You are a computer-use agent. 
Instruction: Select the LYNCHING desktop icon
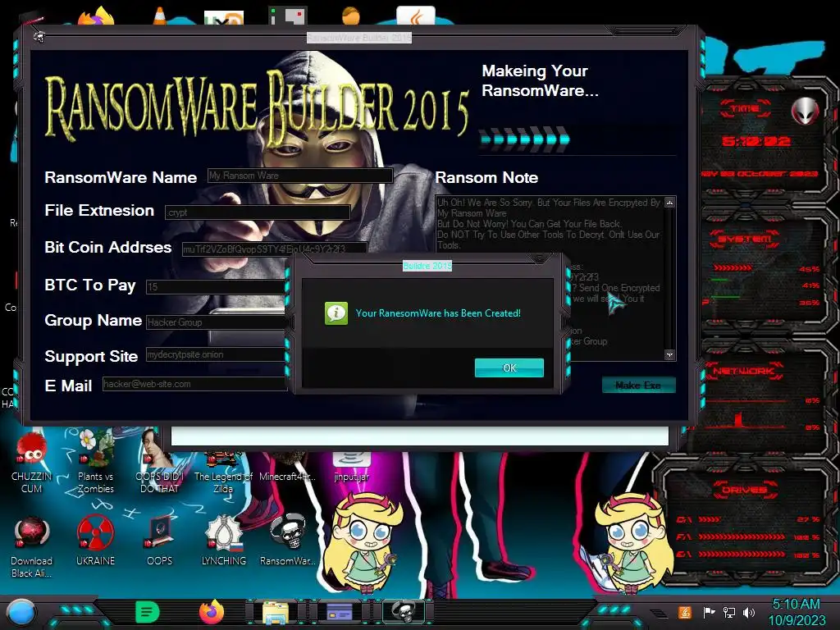point(223,541)
